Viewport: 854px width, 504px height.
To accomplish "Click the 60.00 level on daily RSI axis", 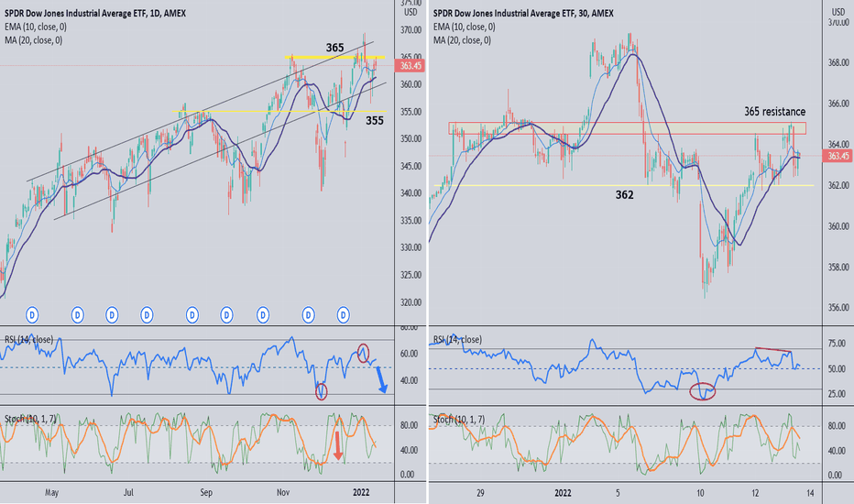I will point(409,354).
